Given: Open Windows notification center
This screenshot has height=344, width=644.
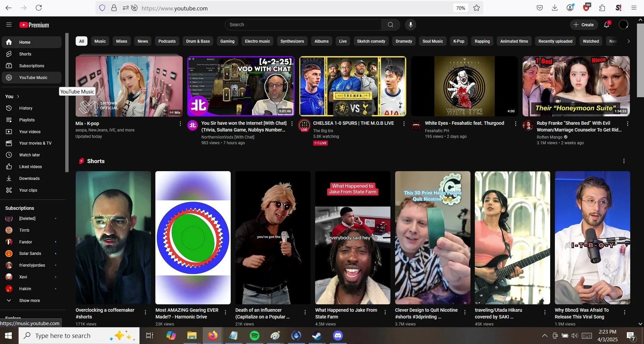Looking at the screenshot, I should (x=631, y=336).
